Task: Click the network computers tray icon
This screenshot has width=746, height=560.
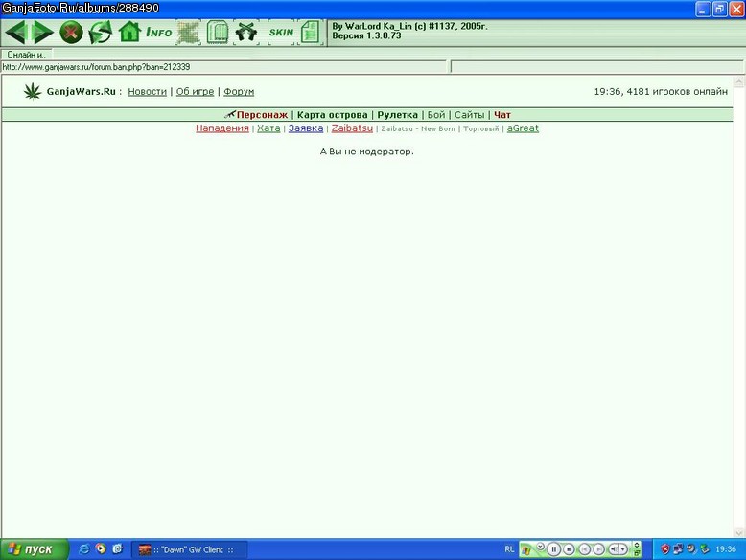Action: (x=678, y=549)
